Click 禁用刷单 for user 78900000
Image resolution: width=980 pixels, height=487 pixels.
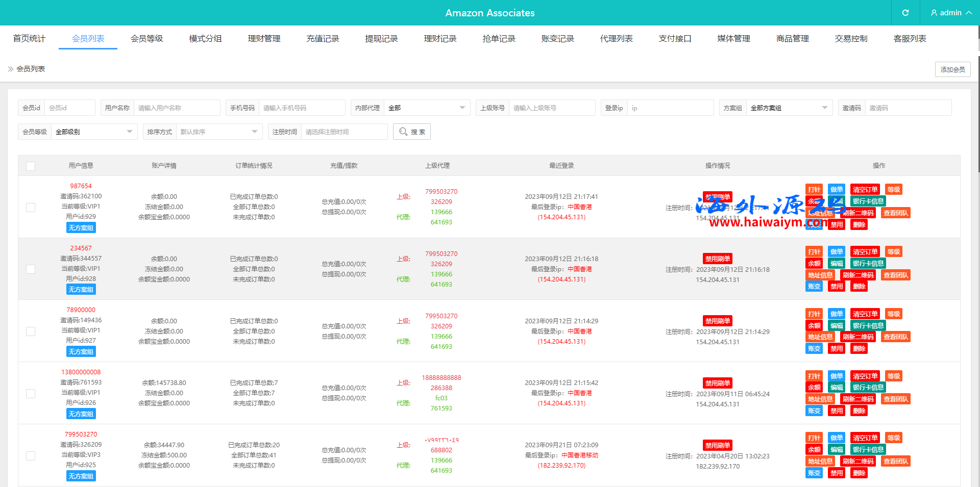click(x=717, y=321)
